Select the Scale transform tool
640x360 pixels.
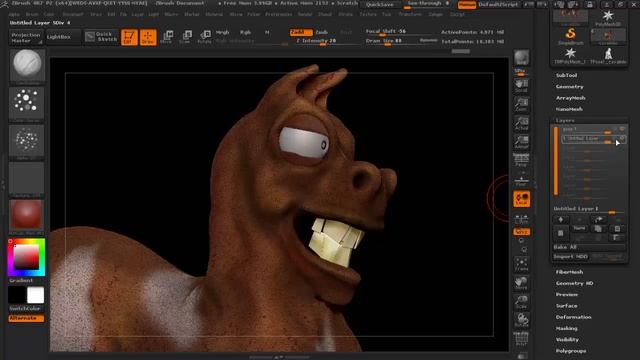185,37
